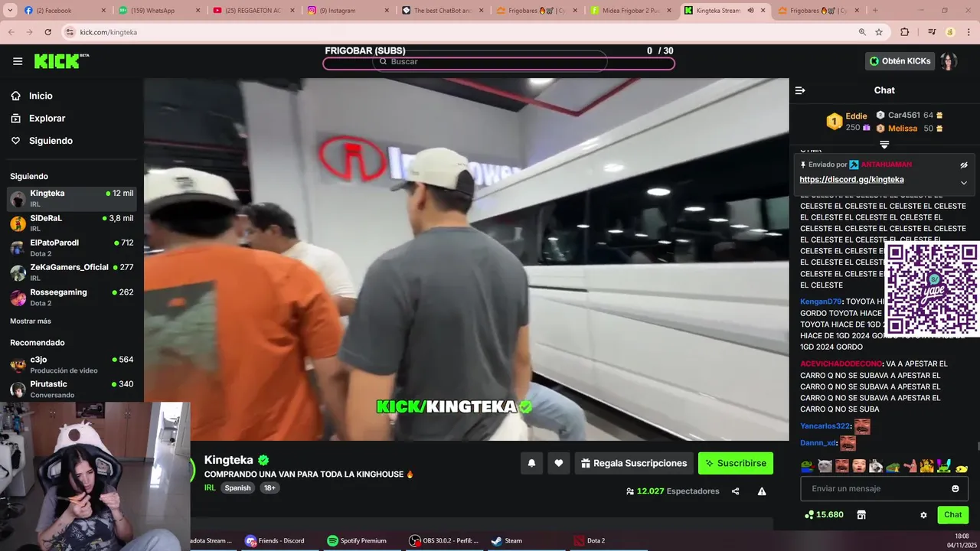
Task: Open Steam from the taskbar
Action: tap(507, 540)
